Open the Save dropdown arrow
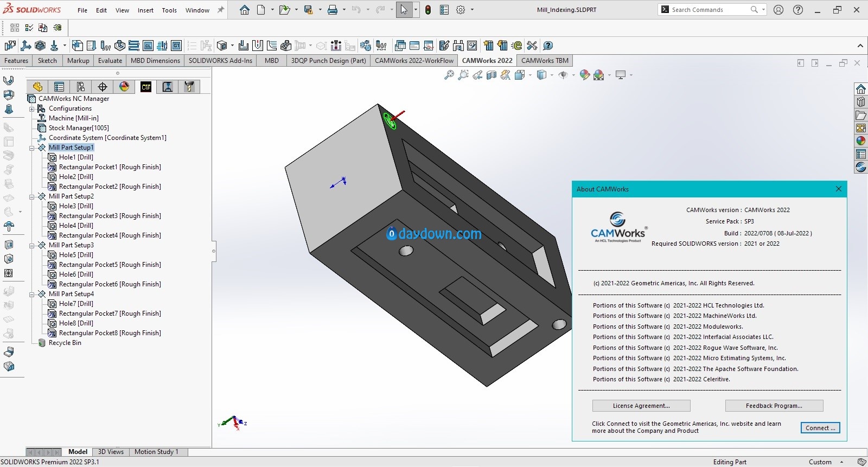The height and width of the screenshot is (467, 868). point(320,10)
